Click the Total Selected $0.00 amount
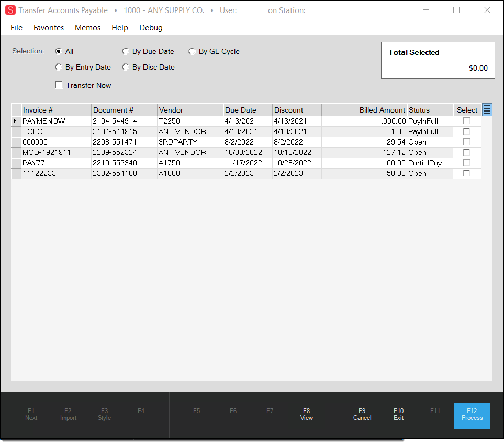Viewport: 504px width, 444px height. pyautogui.click(x=478, y=68)
